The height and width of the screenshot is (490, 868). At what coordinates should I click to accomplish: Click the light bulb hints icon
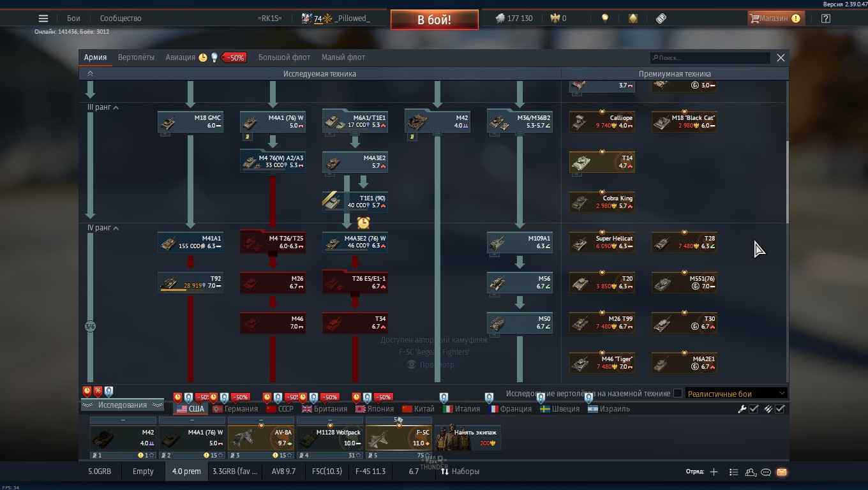pos(605,19)
